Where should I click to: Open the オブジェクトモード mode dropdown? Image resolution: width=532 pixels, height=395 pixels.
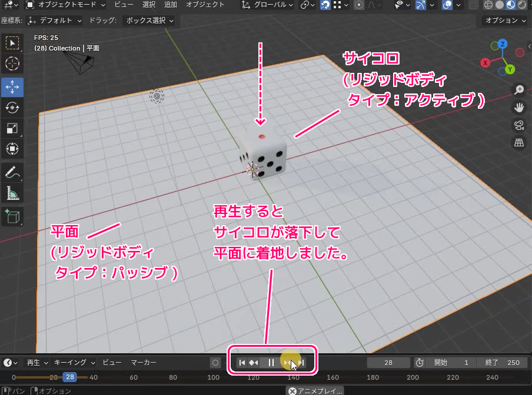click(x=66, y=5)
